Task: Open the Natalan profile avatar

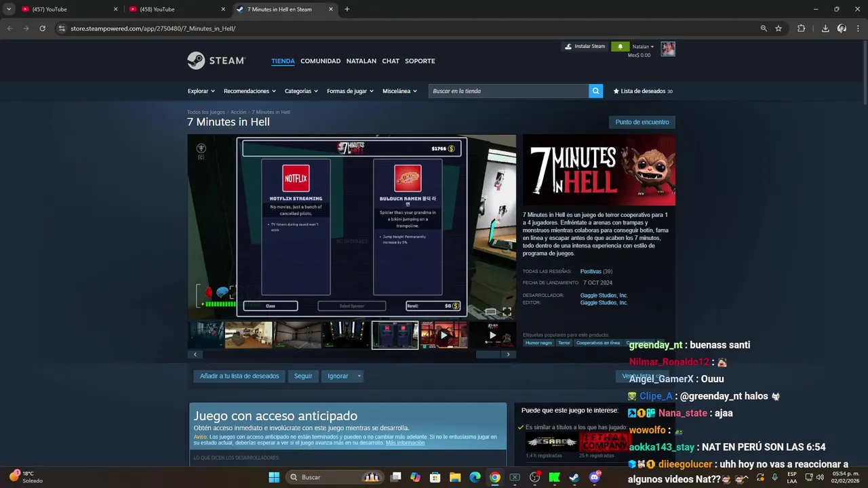Action: pyautogui.click(x=668, y=49)
